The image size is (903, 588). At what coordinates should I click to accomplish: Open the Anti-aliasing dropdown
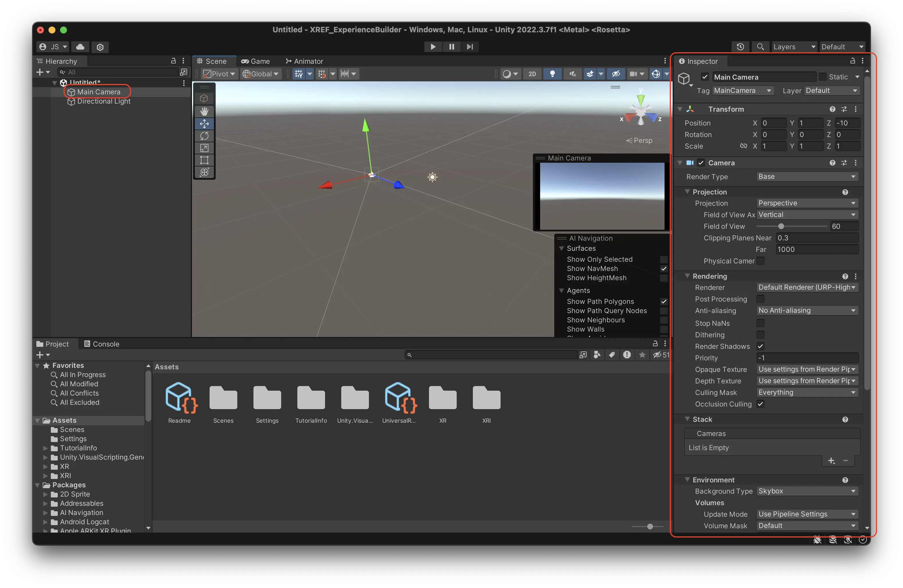point(807,310)
